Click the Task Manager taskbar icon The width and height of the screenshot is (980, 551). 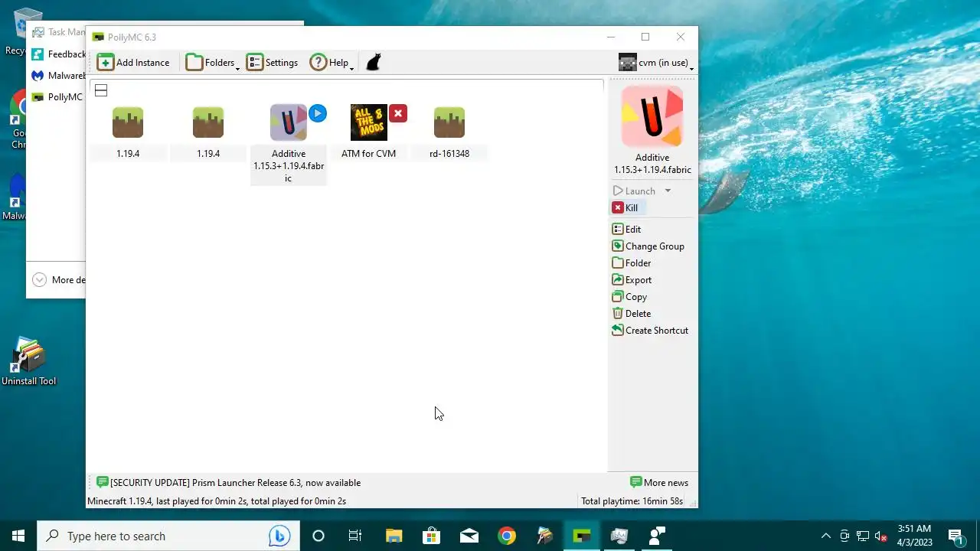619,536
